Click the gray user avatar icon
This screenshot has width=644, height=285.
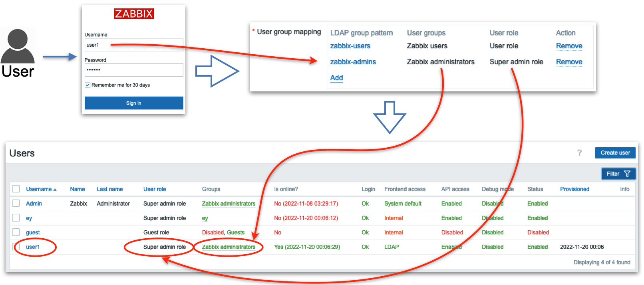pos(18,46)
